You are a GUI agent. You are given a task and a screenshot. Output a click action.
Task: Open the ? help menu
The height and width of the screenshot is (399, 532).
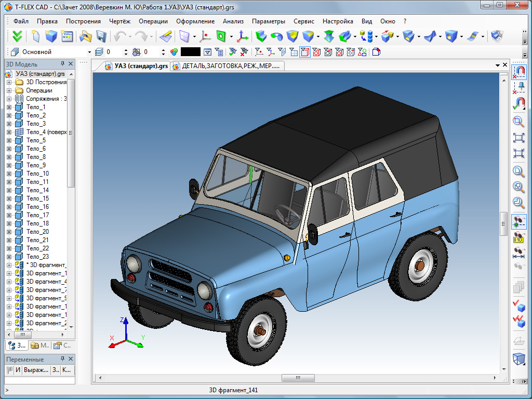click(405, 21)
